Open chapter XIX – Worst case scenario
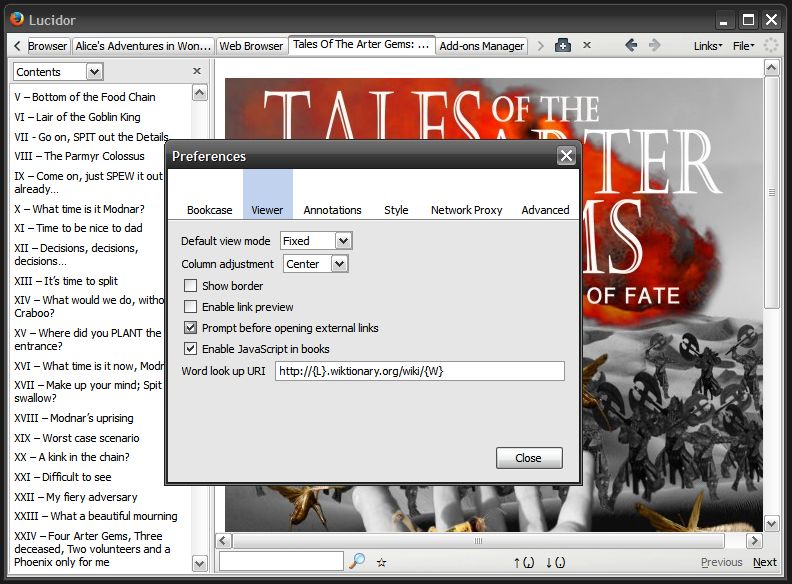 click(x=77, y=438)
